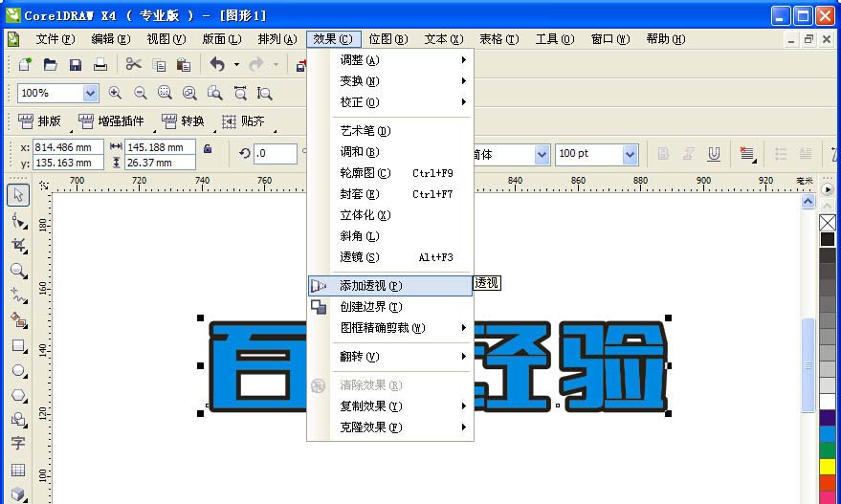The image size is (841, 504).
Task: Choose 艺术笔(D) menu entry
Action: [390, 131]
